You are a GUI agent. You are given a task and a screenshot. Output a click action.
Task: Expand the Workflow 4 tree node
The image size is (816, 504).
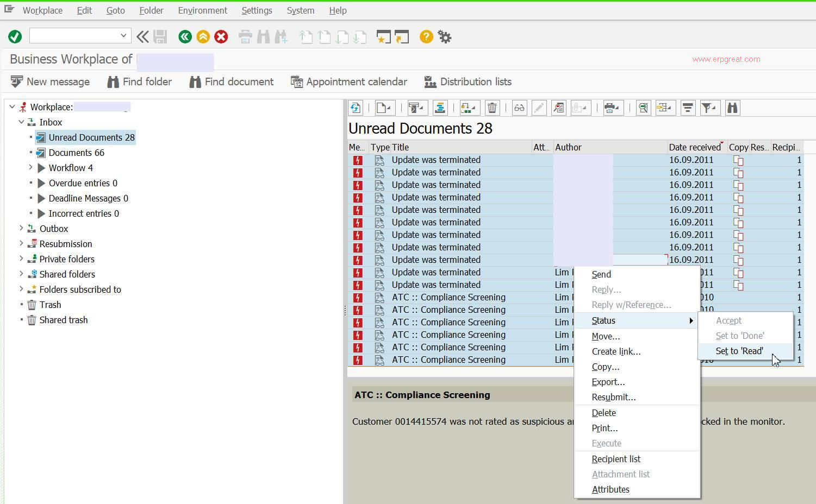pyautogui.click(x=30, y=168)
